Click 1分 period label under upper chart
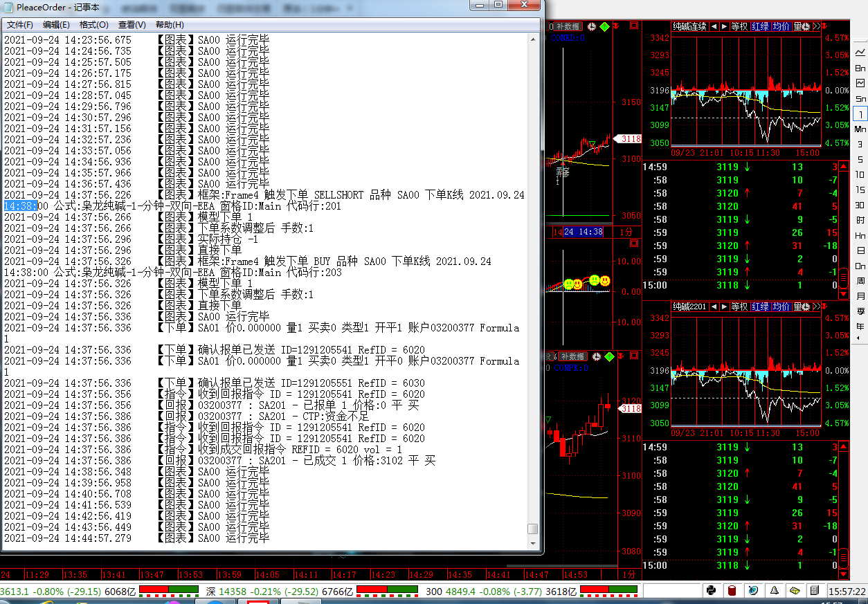The width and height of the screenshot is (868, 604). (x=627, y=232)
